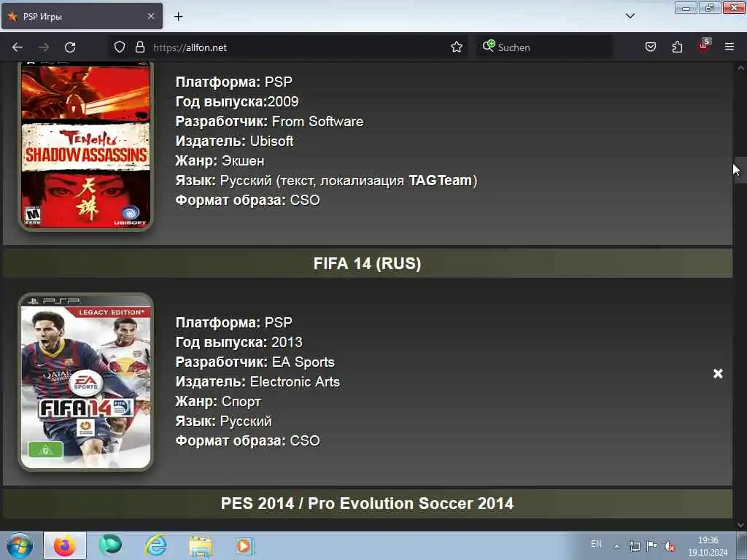Launch the media player from taskbar
Viewport: 747px width, 560px height.
point(245,545)
